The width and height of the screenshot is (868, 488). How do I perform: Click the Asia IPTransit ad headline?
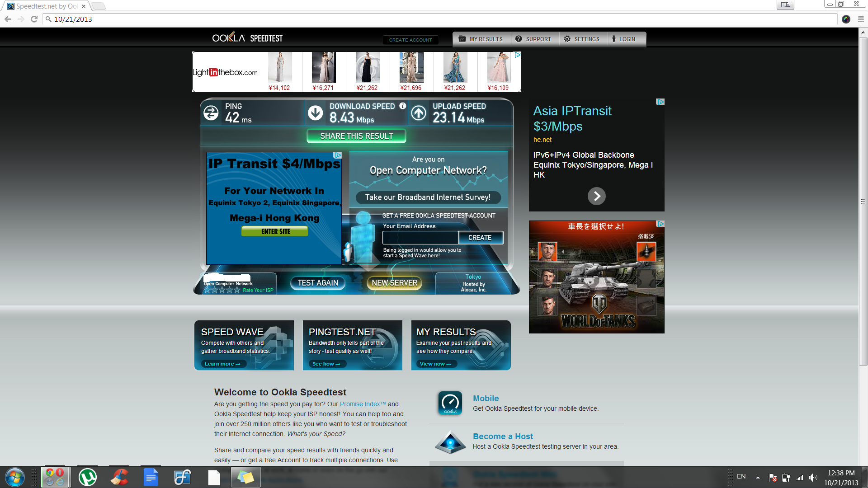tap(572, 118)
